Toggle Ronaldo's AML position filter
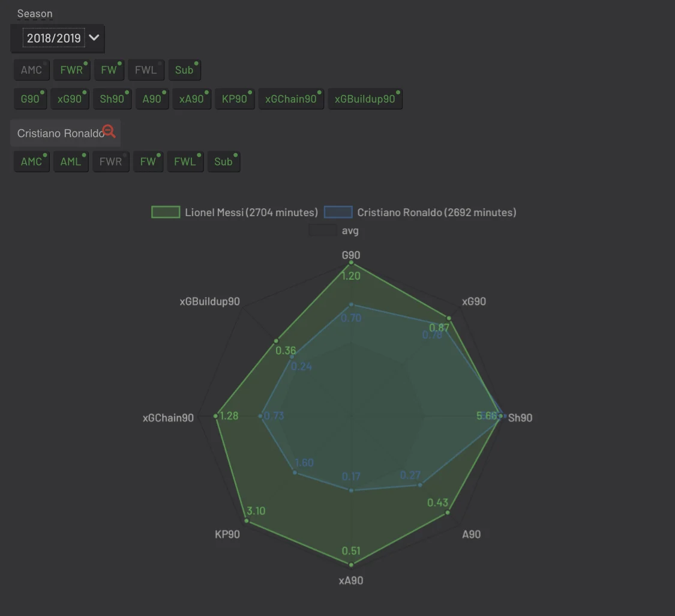This screenshot has height=616, width=675. click(71, 162)
